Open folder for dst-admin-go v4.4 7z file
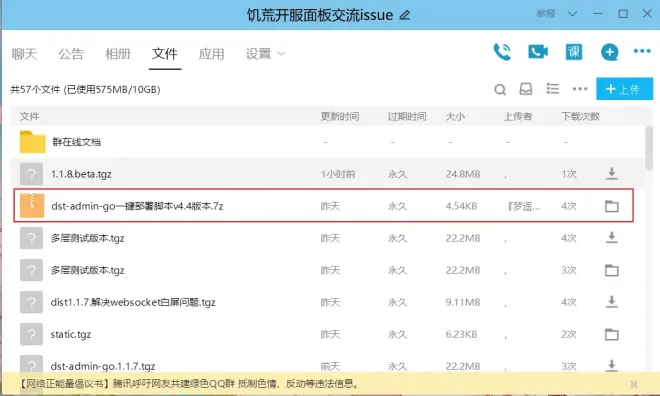Image resolution: width=660 pixels, height=396 pixels. pyautogui.click(x=612, y=206)
